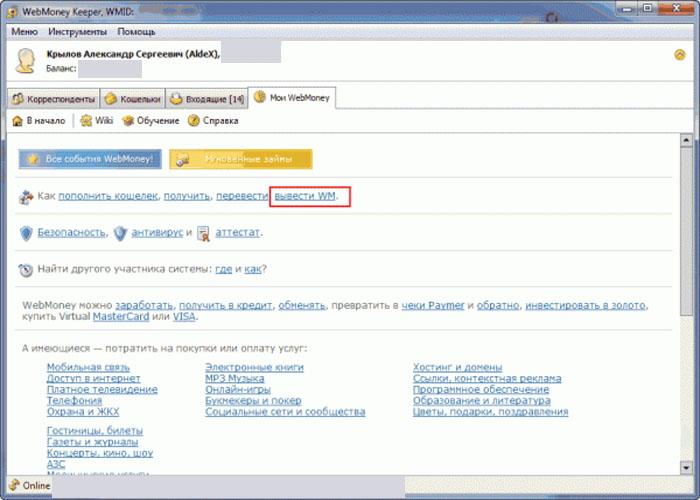This screenshot has height=500, width=700.
Task: Click the Online status icon
Action: (15, 485)
